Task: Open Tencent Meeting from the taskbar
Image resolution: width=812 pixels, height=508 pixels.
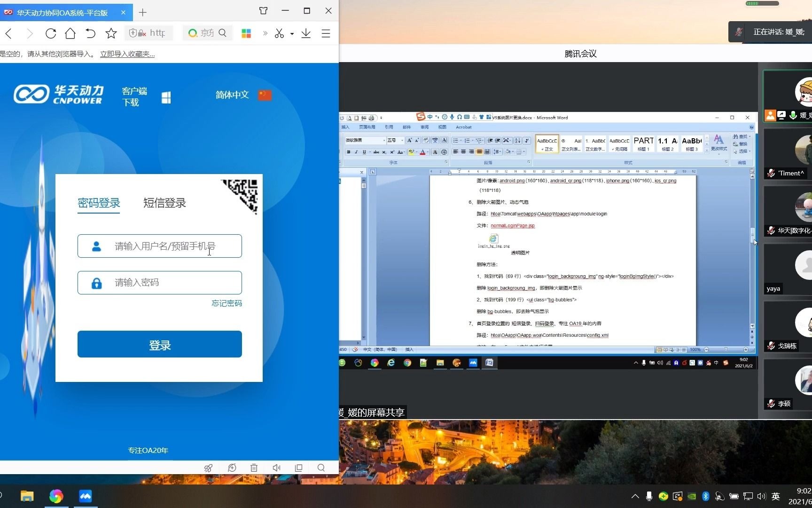Action: point(85,496)
